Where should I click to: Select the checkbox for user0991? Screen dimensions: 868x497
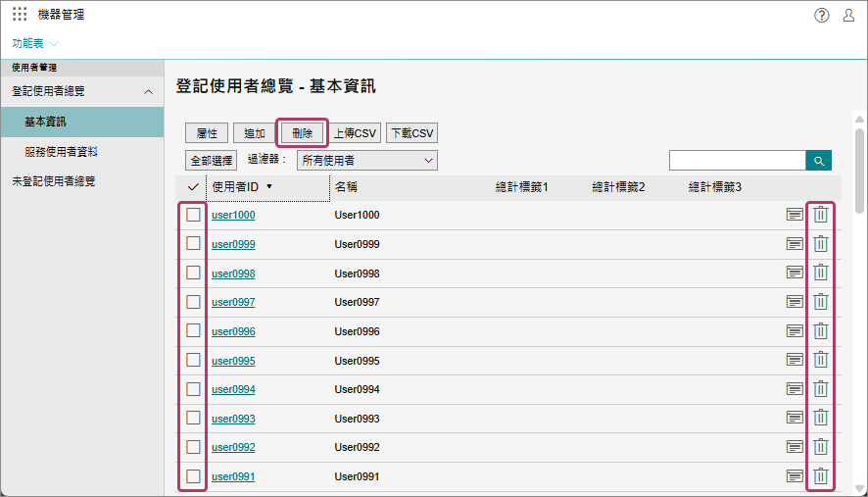click(x=194, y=476)
